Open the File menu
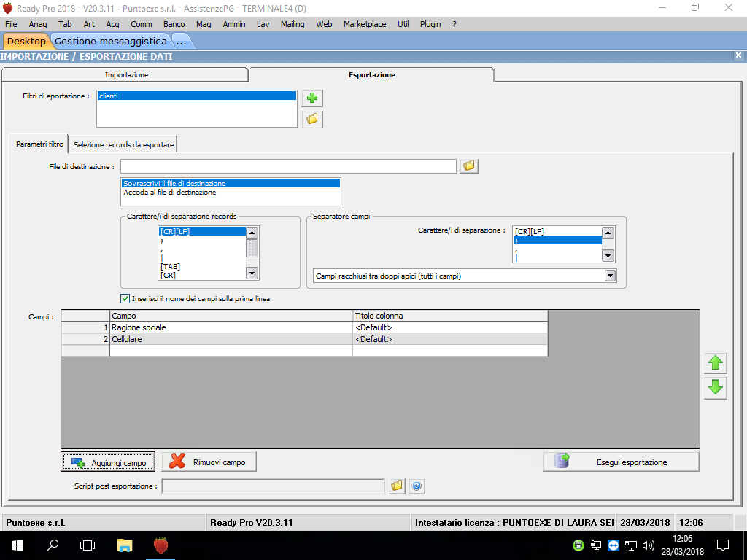The width and height of the screenshot is (747, 560). click(x=11, y=24)
